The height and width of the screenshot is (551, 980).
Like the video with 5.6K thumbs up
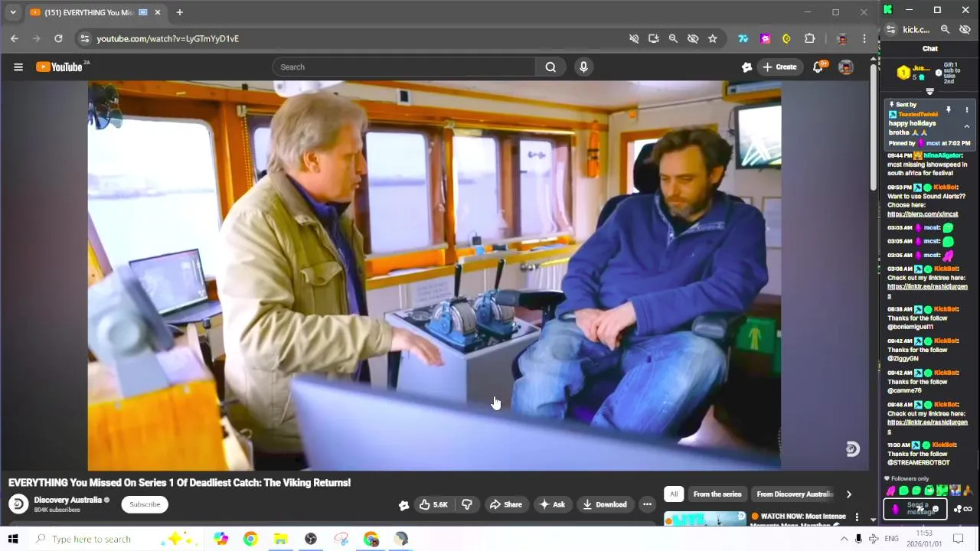click(433, 504)
